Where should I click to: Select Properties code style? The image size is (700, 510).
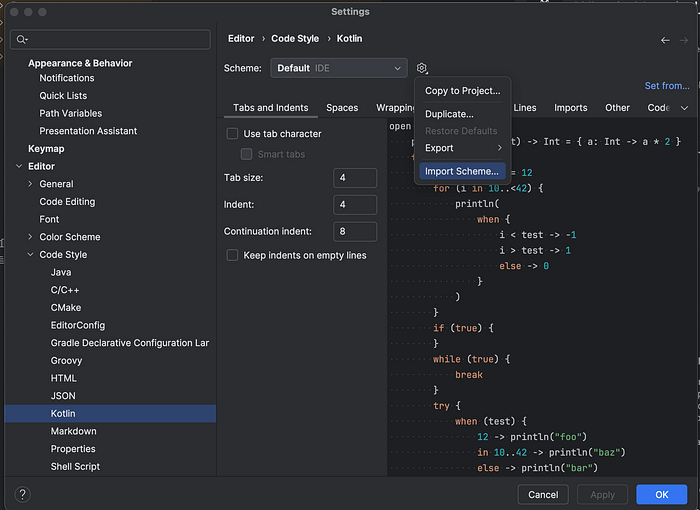(73, 449)
